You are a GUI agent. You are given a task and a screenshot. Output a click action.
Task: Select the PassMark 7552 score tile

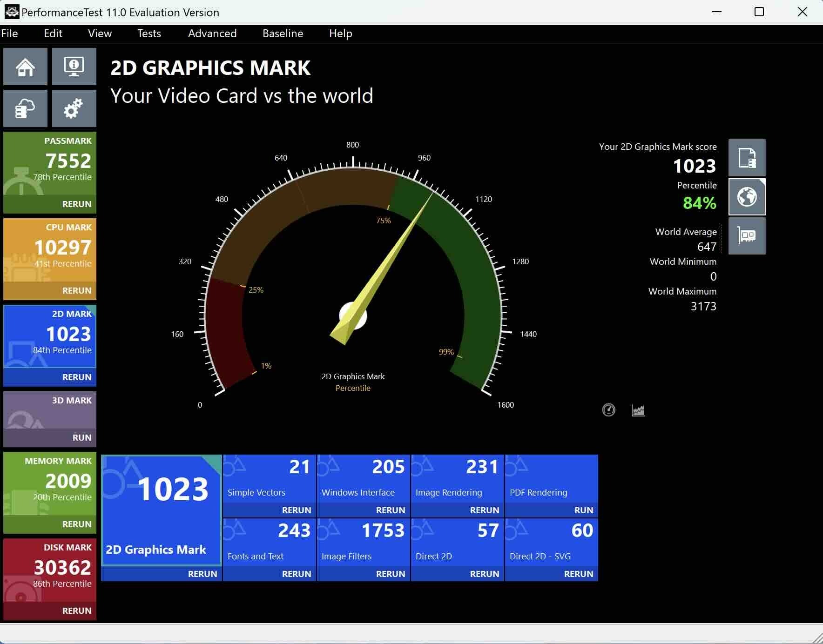[x=50, y=163]
